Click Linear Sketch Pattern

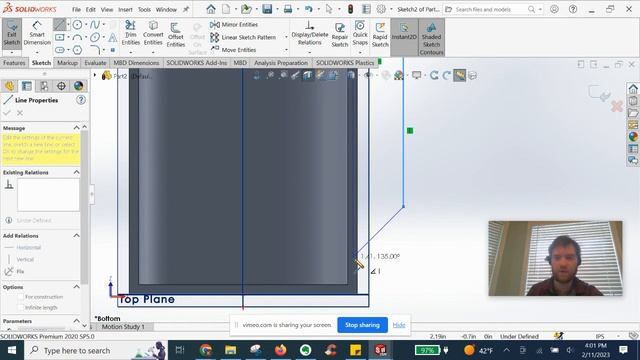(243, 37)
